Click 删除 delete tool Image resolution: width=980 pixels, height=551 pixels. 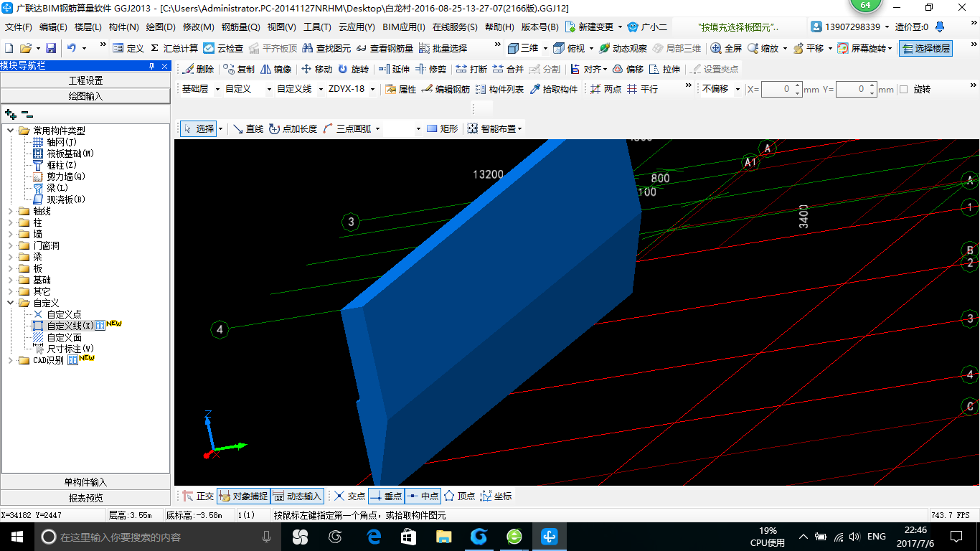tap(199, 70)
